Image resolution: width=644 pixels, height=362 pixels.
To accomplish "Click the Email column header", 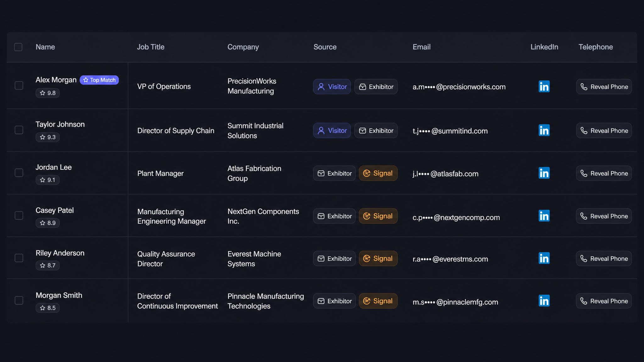I will click(421, 47).
